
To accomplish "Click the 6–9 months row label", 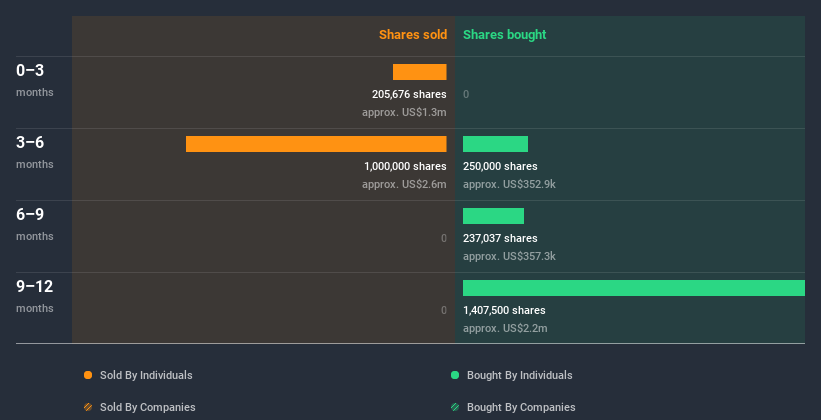I will 35,224.
